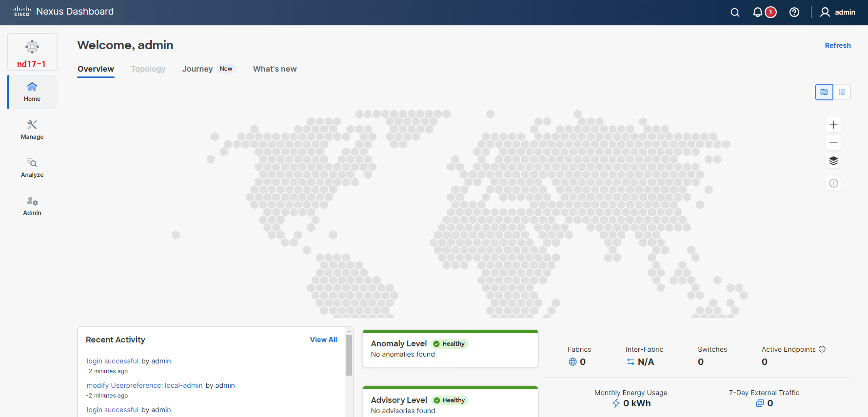Open the notifications bell icon
The image size is (868, 417).
point(758,13)
